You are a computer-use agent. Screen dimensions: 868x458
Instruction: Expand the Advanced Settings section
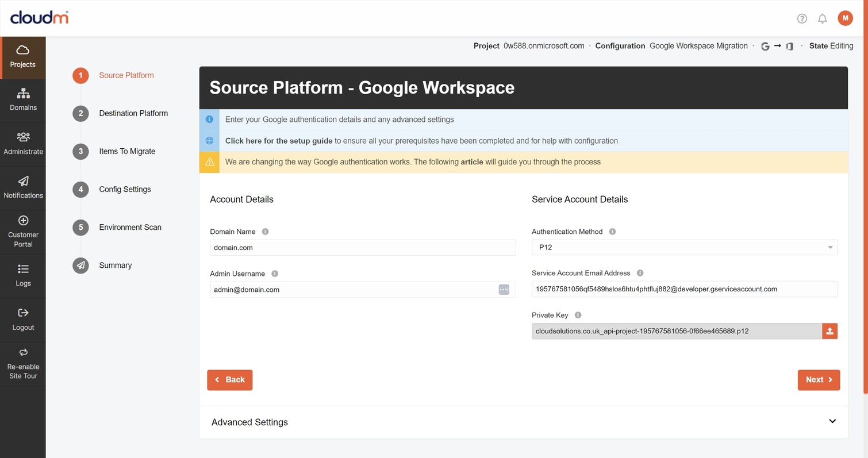point(523,422)
